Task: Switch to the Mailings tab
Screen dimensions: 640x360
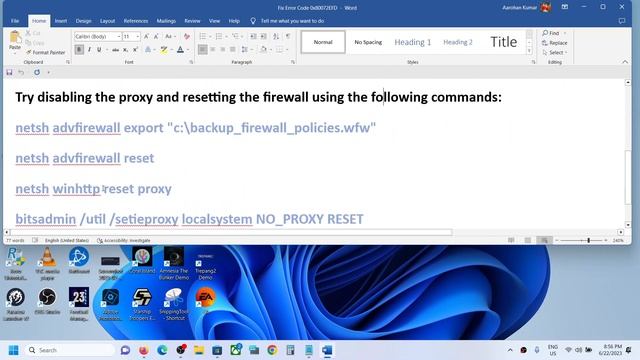Action: 166,21
